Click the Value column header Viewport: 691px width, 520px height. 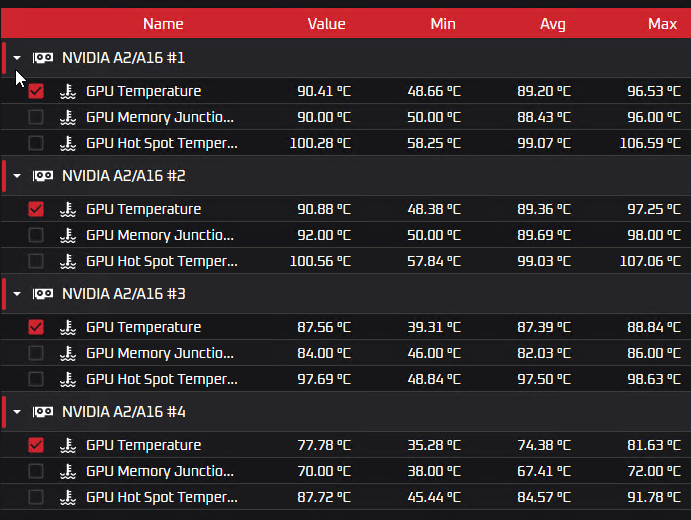tap(326, 24)
